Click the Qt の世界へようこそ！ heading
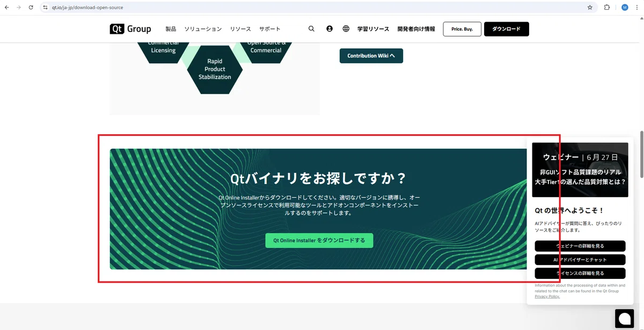 (569, 211)
